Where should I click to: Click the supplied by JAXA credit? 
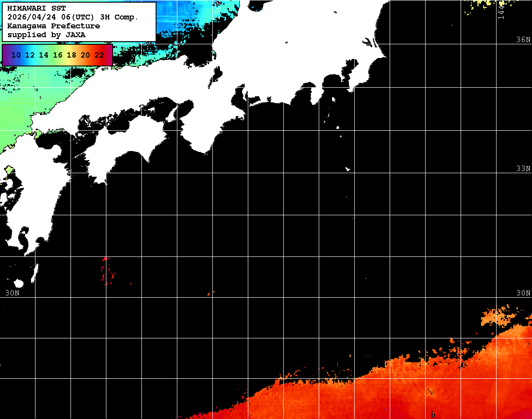[x=47, y=35]
